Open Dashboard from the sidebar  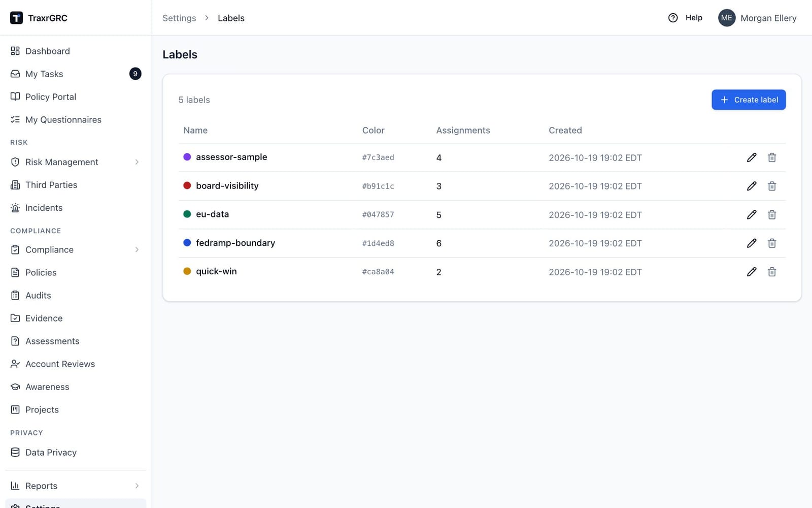[x=76, y=51]
